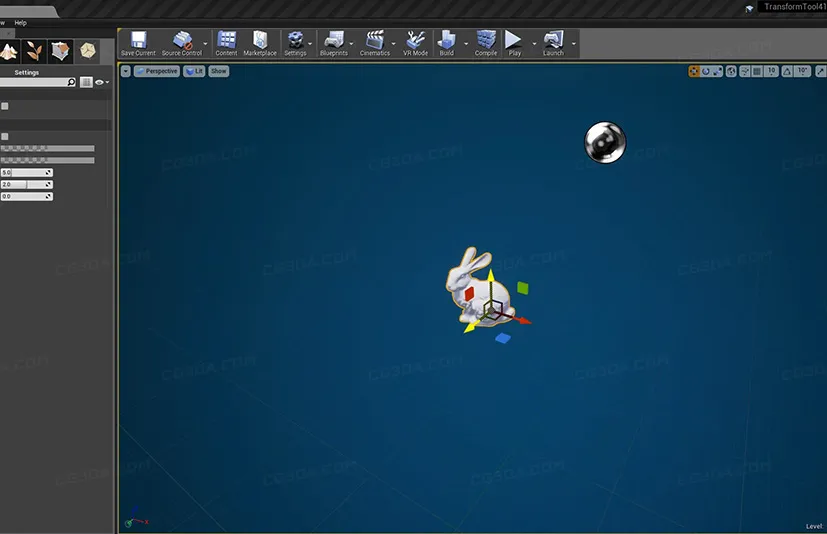
Task: Click the lower checkered color bar
Action: [47, 160]
